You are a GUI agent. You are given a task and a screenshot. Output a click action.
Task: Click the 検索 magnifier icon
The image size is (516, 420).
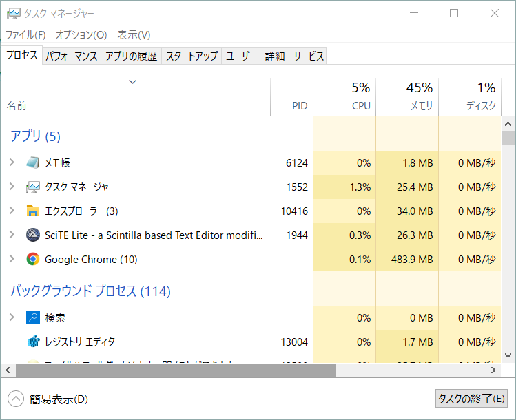click(33, 318)
